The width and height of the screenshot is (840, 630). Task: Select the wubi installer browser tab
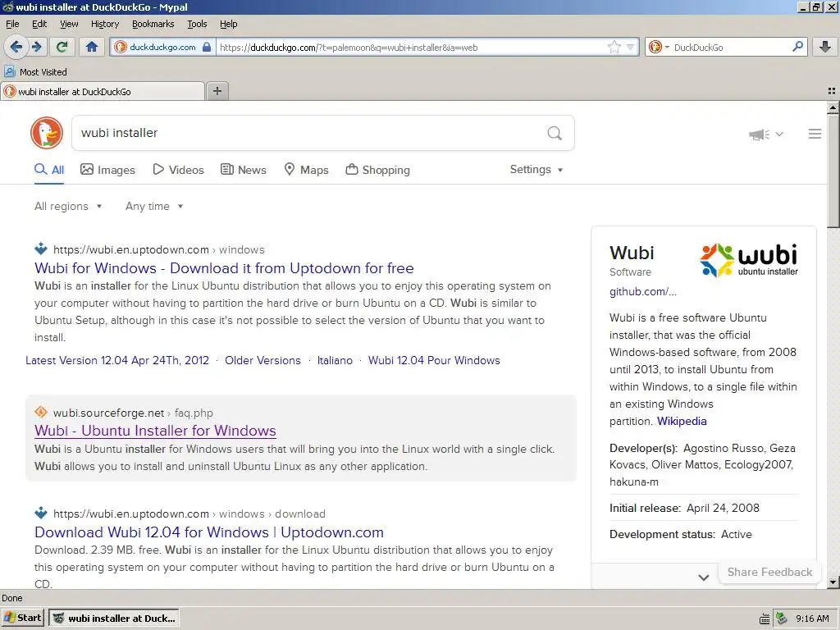click(x=103, y=91)
